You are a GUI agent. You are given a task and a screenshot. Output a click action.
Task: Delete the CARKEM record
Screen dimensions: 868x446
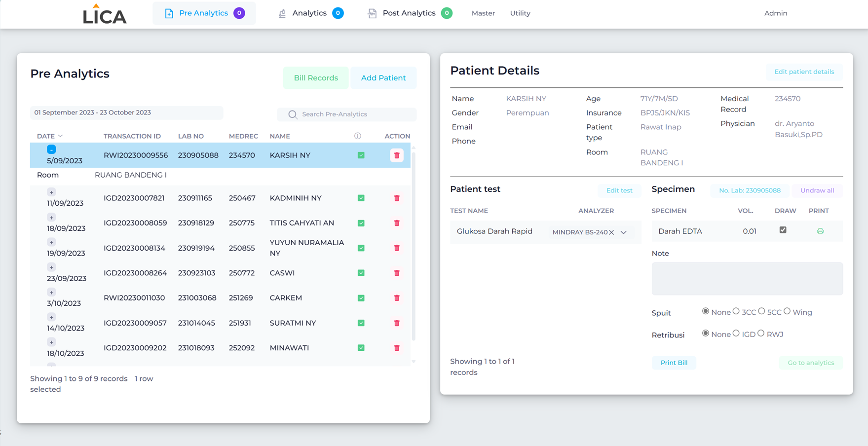pyautogui.click(x=397, y=298)
